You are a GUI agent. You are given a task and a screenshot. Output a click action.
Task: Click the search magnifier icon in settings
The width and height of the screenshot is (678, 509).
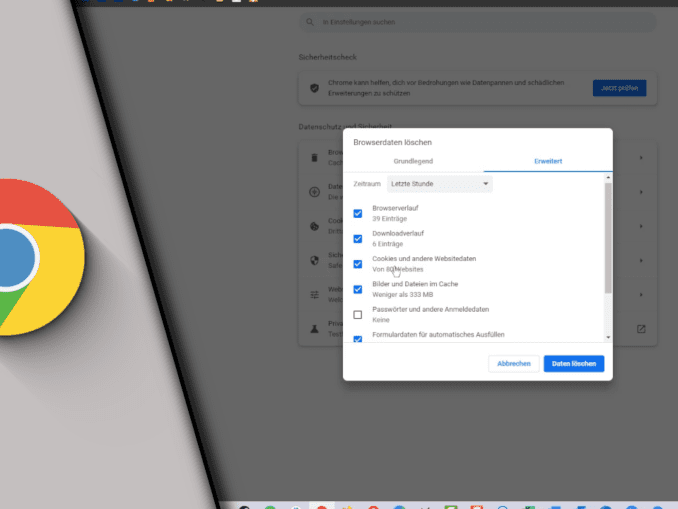pos(309,22)
